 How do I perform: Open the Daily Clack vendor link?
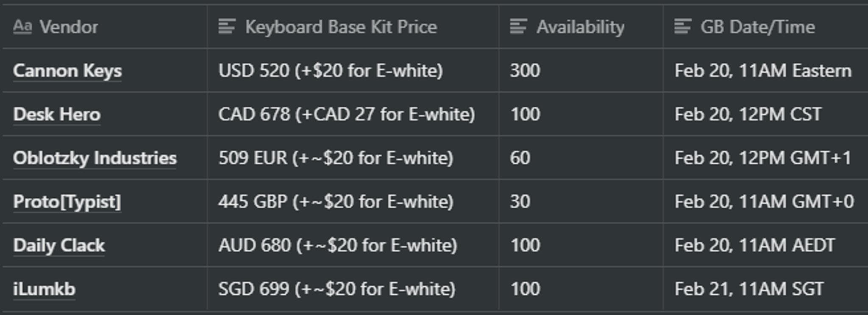click(x=59, y=245)
